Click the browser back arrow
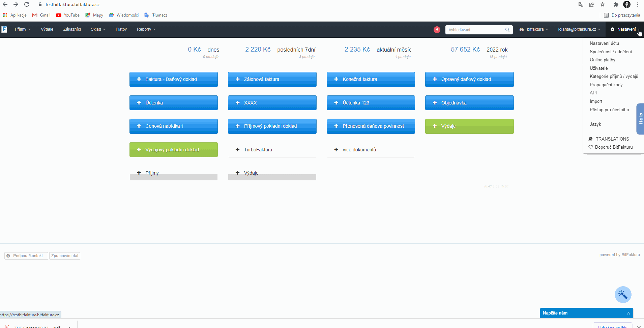The height and width of the screenshot is (328, 644). click(x=5, y=5)
